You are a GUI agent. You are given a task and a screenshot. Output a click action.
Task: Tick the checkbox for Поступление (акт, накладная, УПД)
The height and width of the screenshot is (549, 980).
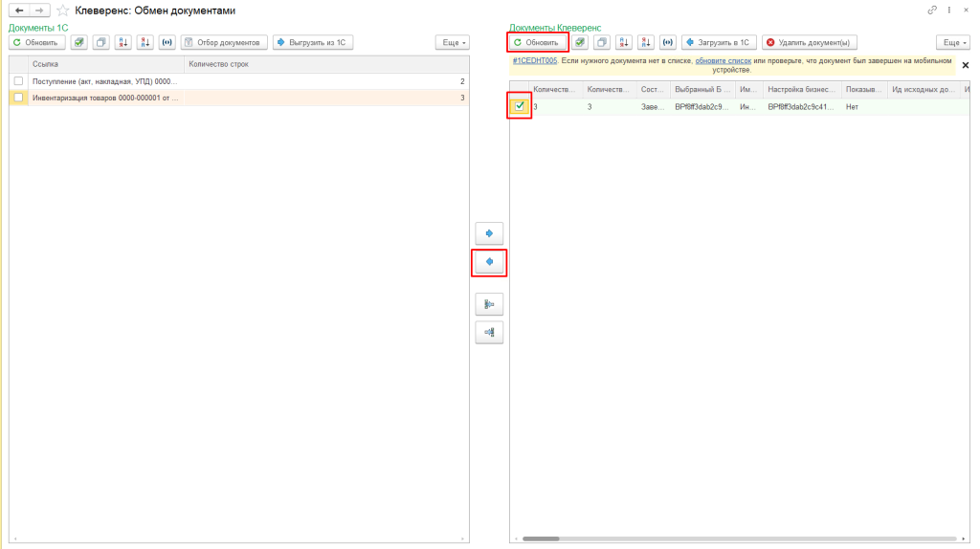[18, 81]
